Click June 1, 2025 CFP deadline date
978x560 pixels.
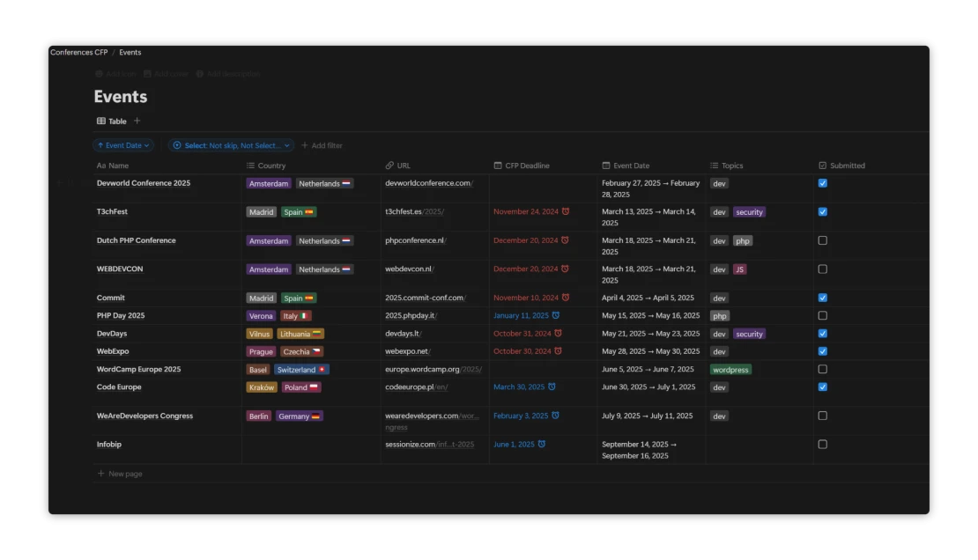514,444
